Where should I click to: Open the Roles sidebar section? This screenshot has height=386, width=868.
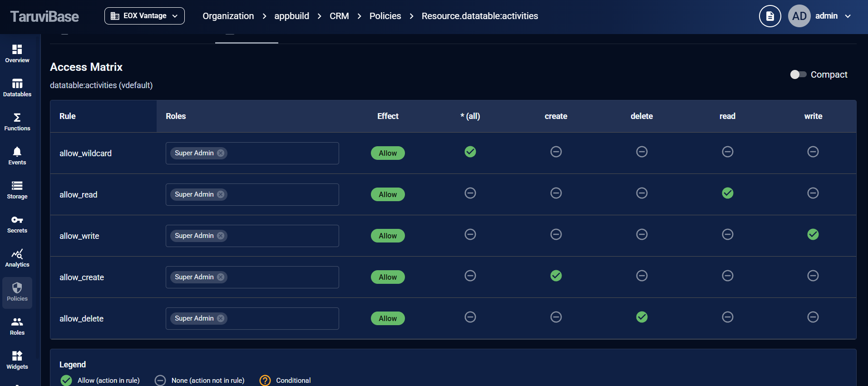point(17,326)
